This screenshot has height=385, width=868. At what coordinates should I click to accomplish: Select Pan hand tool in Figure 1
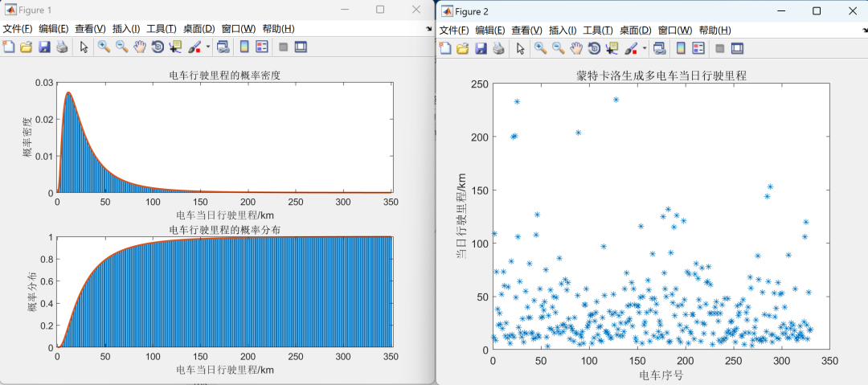click(x=140, y=47)
